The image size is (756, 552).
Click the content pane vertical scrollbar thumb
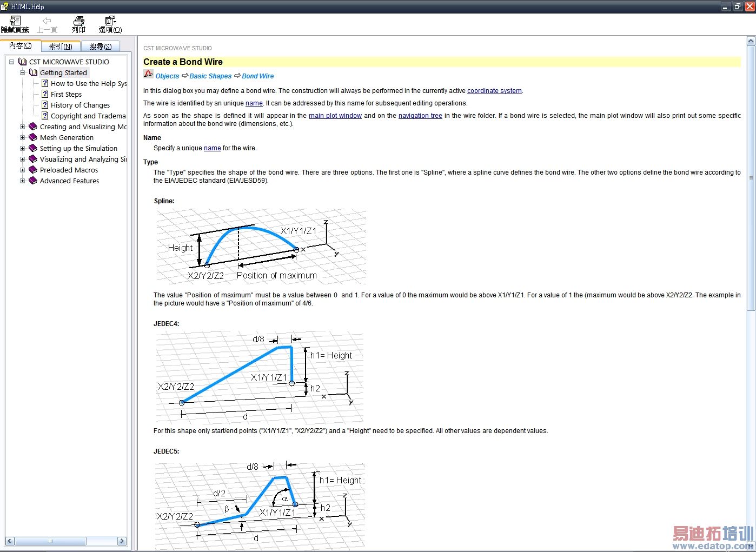(x=751, y=177)
